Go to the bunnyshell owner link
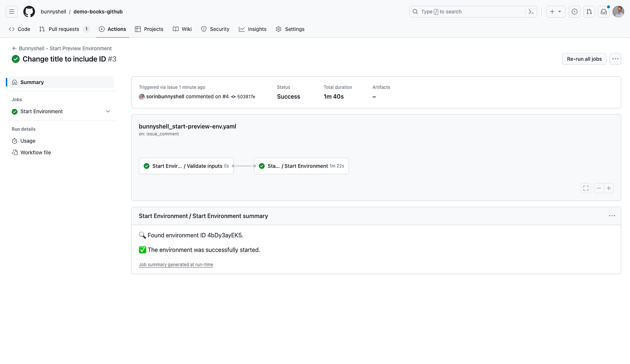Viewport: 630px width, 364px height. click(x=53, y=12)
